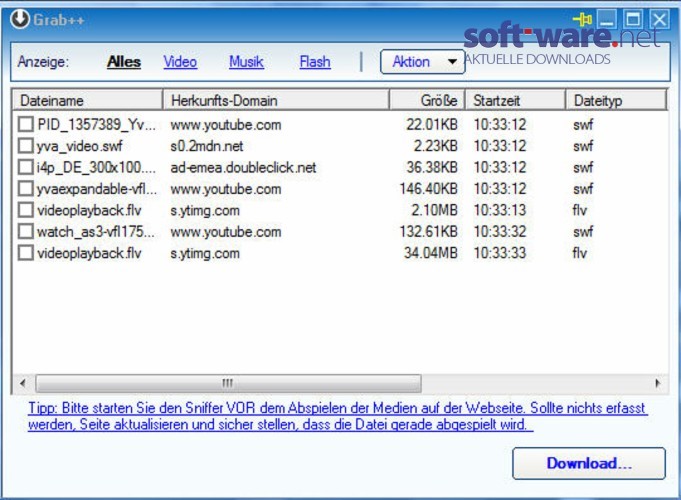Viewport: 681px width, 500px height.
Task: Toggle the yellow pin window icon
Action: (583, 20)
